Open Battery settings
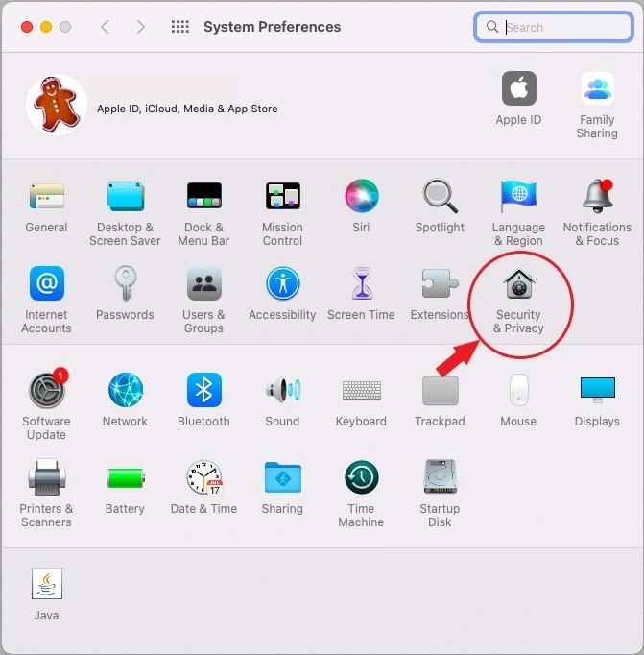644x655 pixels. pos(125,477)
